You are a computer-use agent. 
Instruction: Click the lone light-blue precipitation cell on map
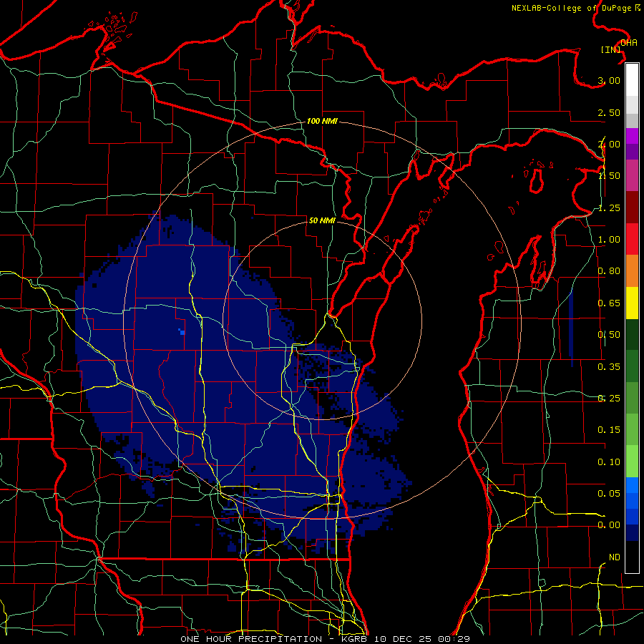(x=182, y=331)
